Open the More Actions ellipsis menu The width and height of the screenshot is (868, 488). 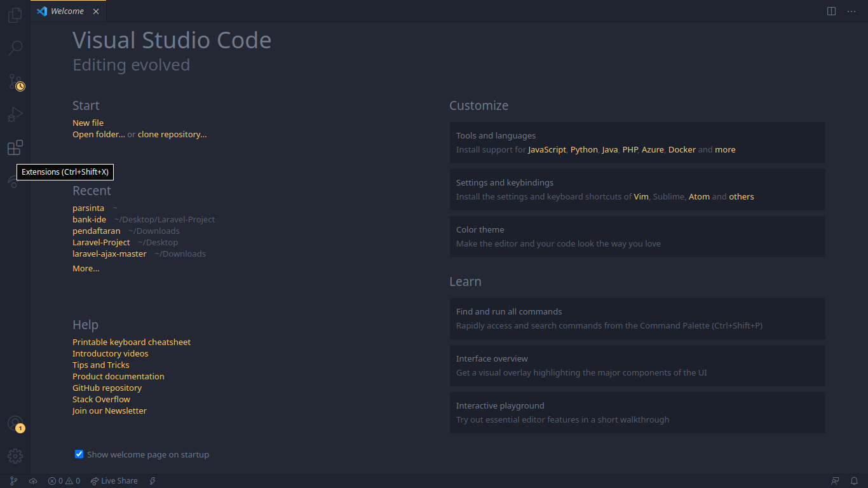pos(851,11)
